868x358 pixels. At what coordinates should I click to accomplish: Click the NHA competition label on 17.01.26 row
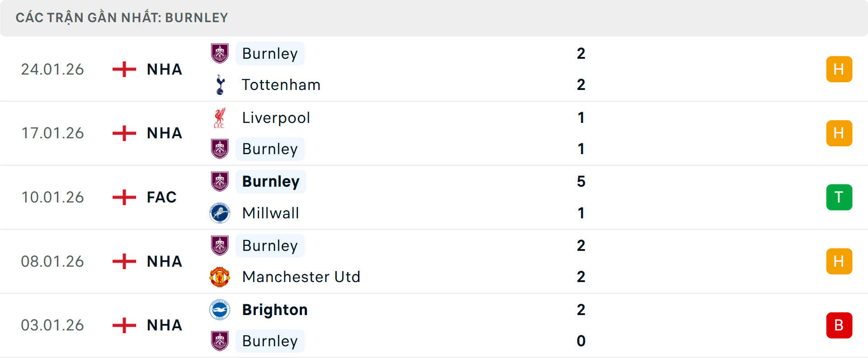(x=164, y=133)
